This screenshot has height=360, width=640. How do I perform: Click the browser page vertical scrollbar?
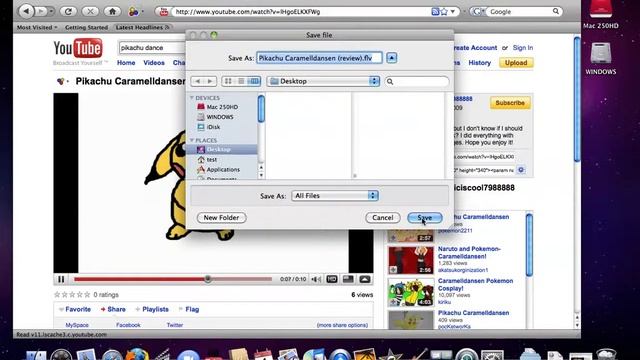577,100
